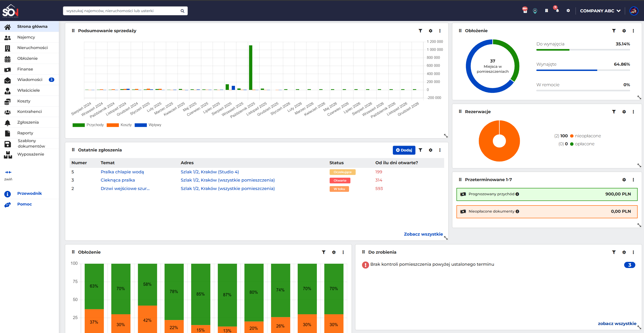The width and height of the screenshot is (644, 333).
Task: Open Finanse in the sidebar menu
Action: tap(25, 69)
